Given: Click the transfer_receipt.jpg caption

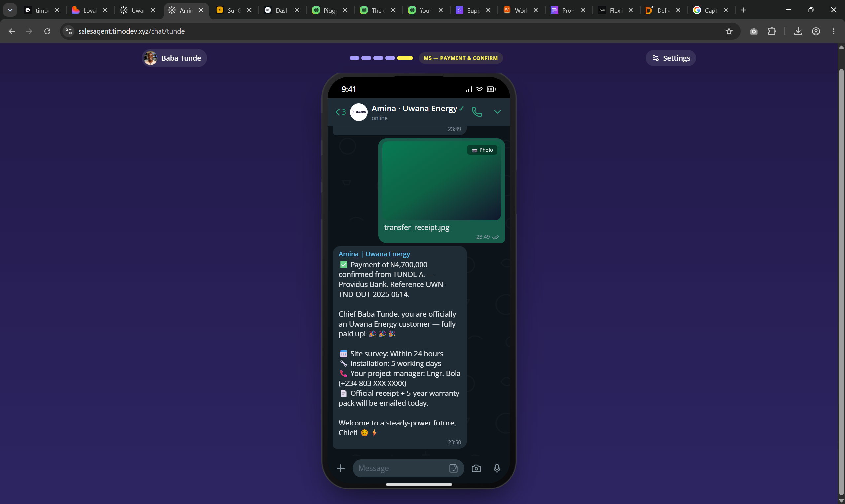Looking at the screenshot, I should point(417,228).
